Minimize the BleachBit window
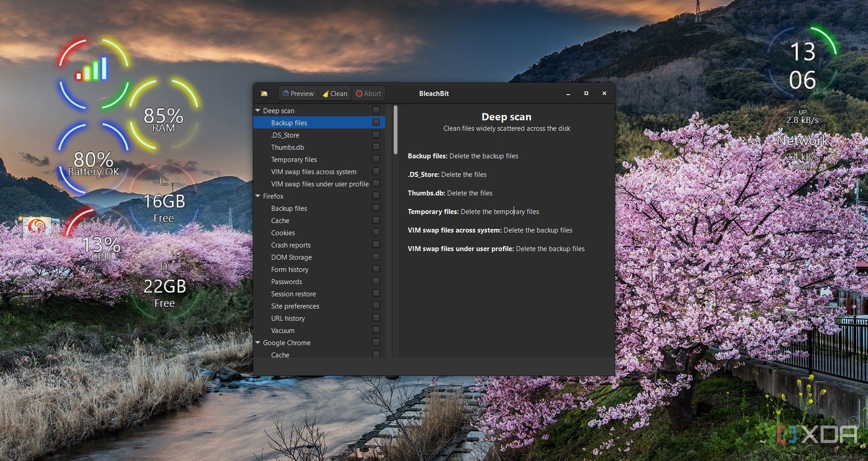 568,94
